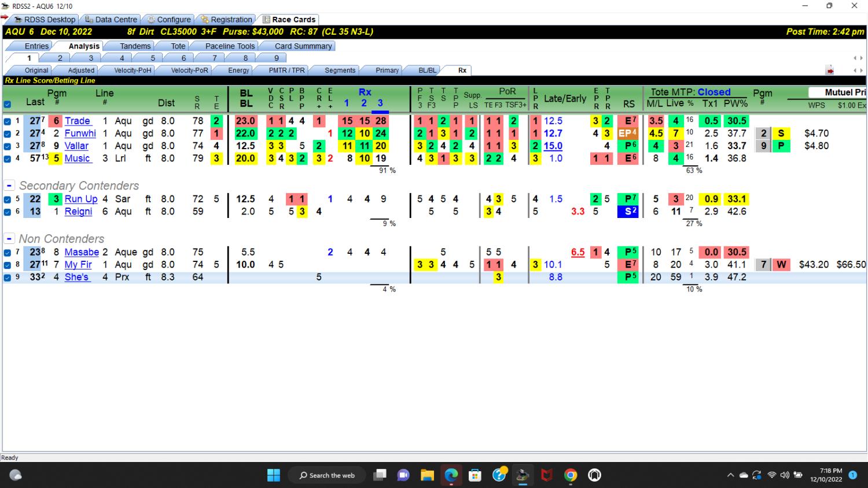Open Microsoft Edge from the taskbar

(451, 475)
